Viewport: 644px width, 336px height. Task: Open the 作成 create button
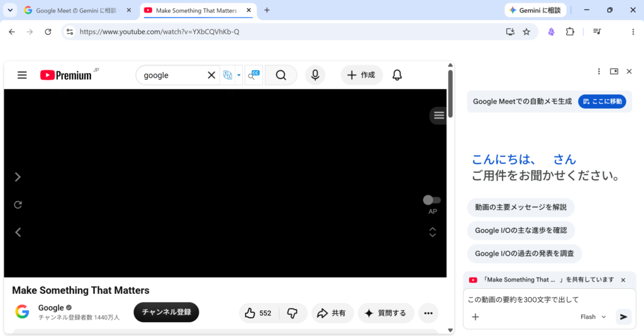pos(362,75)
